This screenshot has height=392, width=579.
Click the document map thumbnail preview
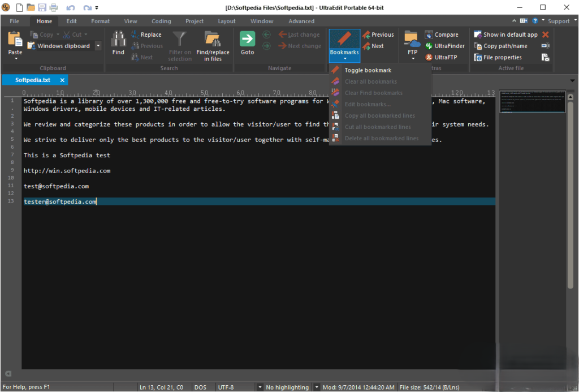click(x=532, y=101)
